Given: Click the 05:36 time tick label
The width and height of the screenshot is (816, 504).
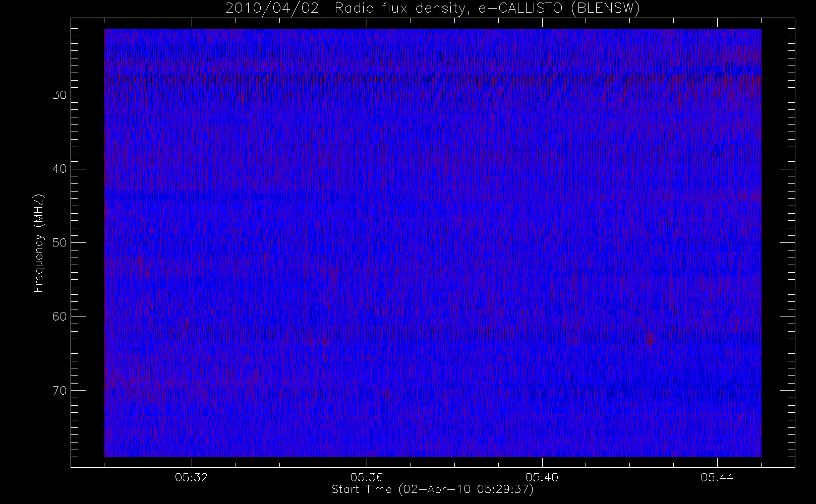Looking at the screenshot, I should coord(367,477).
